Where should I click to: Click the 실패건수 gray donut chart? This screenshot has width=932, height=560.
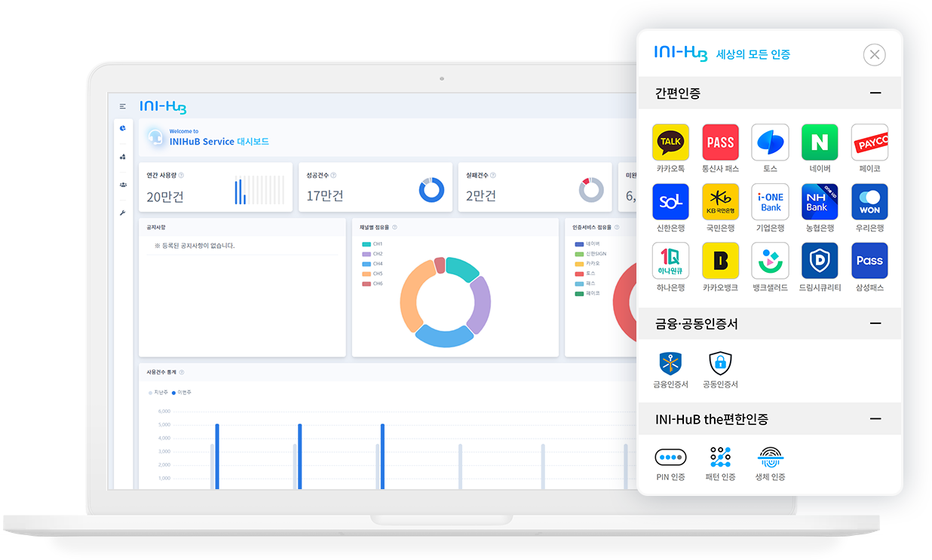tap(591, 189)
